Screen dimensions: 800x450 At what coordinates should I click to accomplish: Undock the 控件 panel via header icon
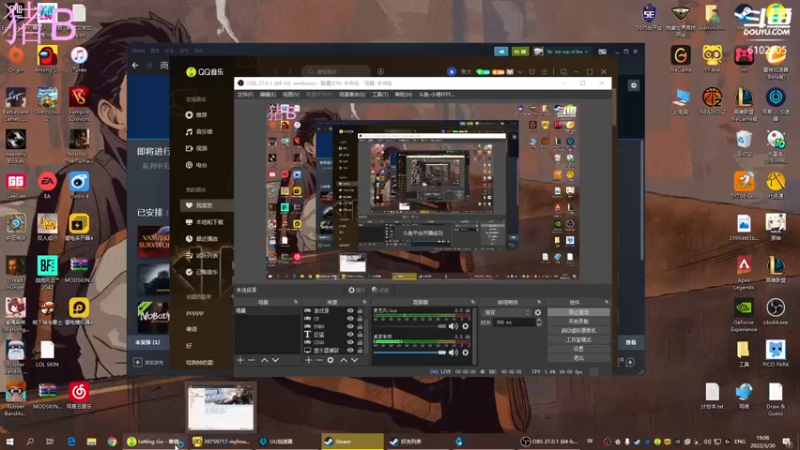click(x=606, y=302)
